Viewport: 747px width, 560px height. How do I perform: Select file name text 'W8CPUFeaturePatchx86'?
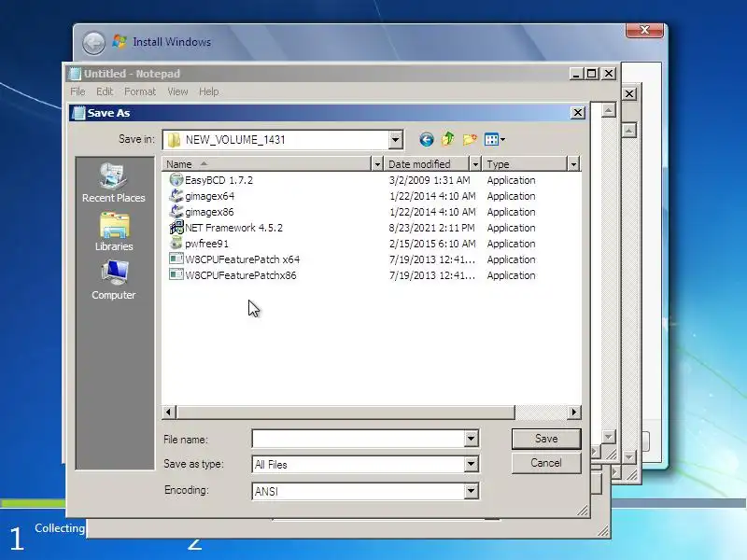point(241,275)
